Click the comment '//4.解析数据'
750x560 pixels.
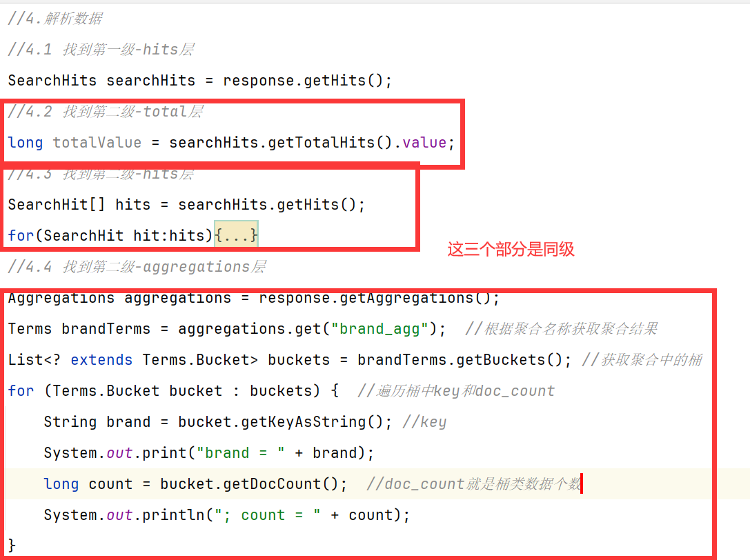[55, 19]
